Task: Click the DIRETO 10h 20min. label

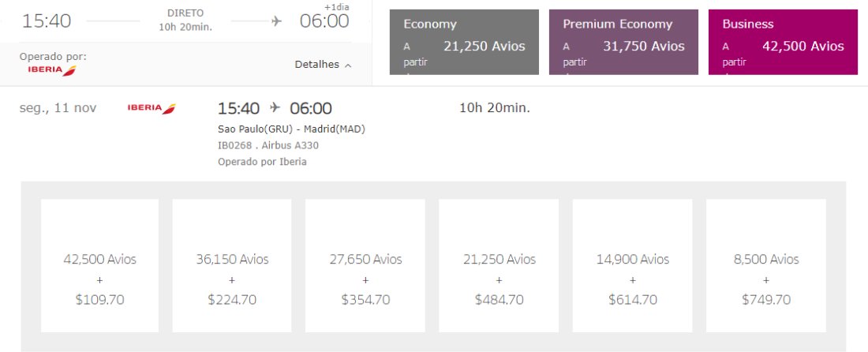Action: pyautogui.click(x=185, y=21)
